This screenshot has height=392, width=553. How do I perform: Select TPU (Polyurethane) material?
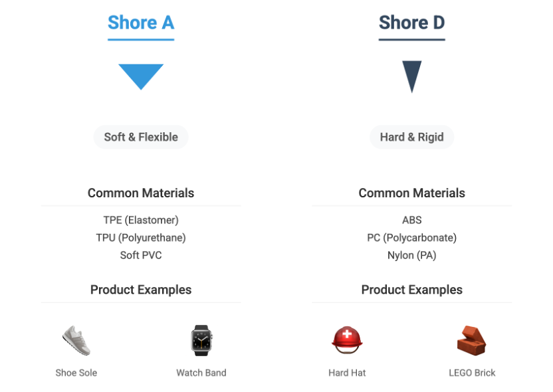click(141, 238)
